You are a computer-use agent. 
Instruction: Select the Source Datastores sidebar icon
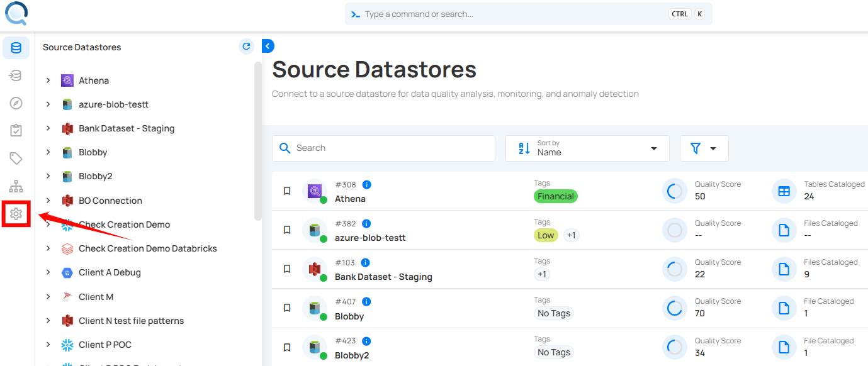click(x=16, y=48)
